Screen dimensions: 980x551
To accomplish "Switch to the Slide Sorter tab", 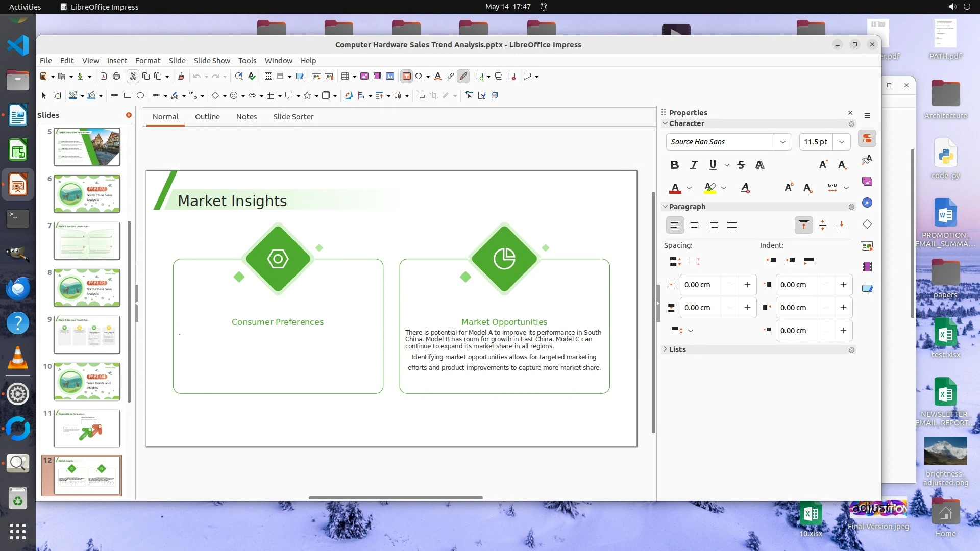I will (x=293, y=116).
